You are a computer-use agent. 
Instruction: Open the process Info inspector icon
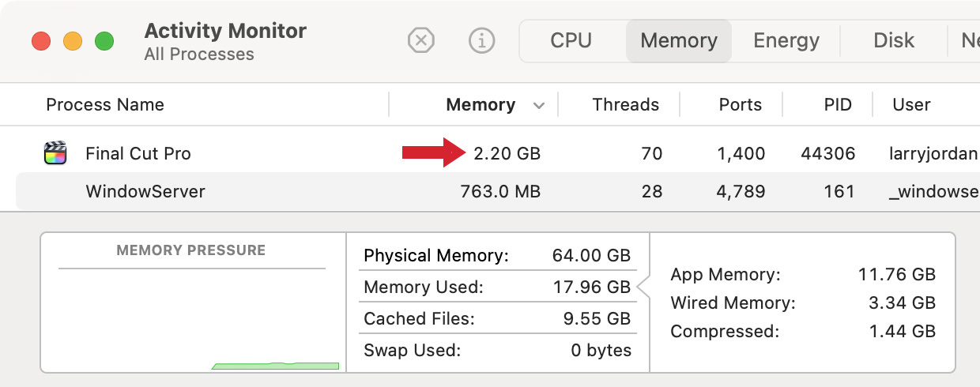(481, 40)
